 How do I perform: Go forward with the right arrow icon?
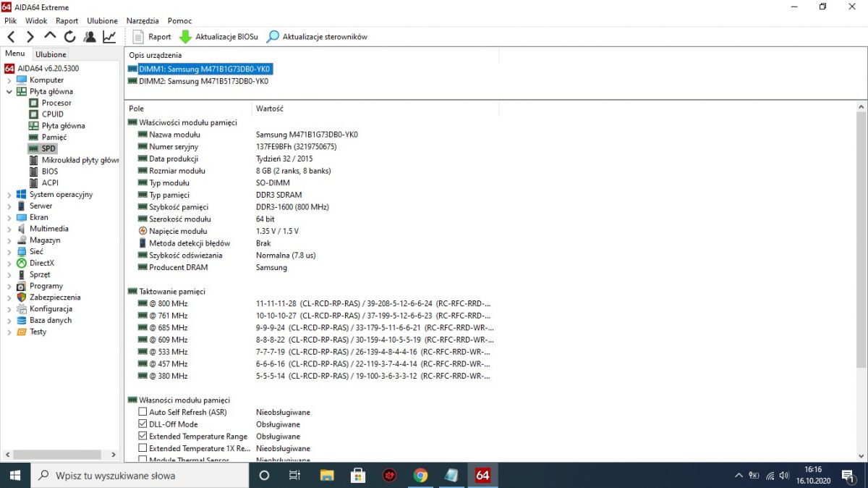click(30, 36)
